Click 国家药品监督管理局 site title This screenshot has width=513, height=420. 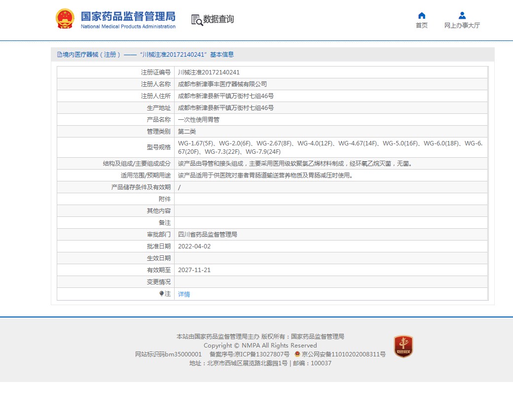coord(128,16)
